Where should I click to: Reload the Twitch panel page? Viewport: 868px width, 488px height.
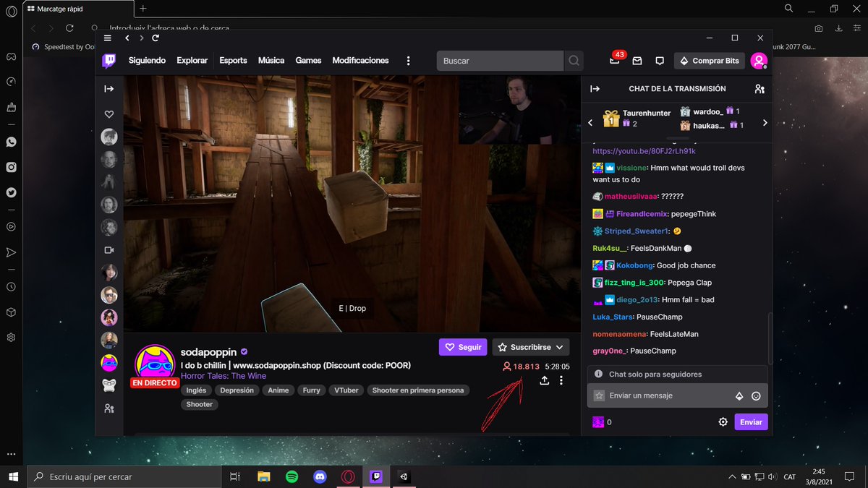click(x=156, y=38)
